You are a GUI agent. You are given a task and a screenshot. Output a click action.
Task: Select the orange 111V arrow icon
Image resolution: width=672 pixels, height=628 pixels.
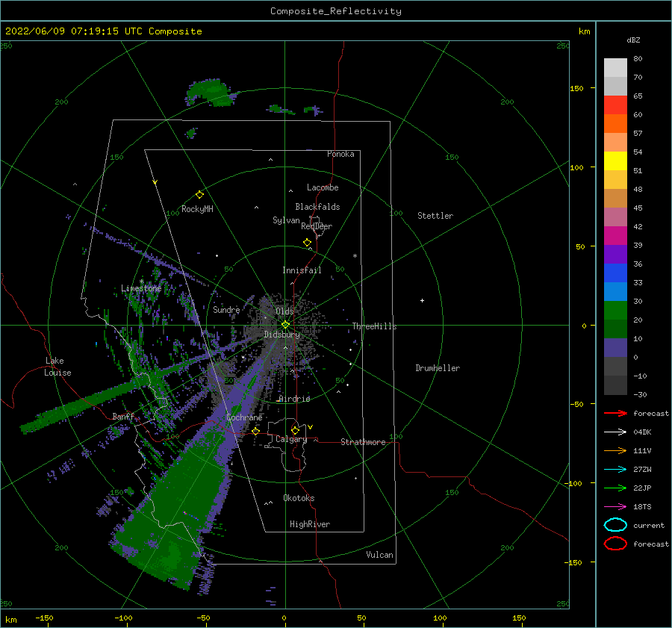pyautogui.click(x=615, y=450)
